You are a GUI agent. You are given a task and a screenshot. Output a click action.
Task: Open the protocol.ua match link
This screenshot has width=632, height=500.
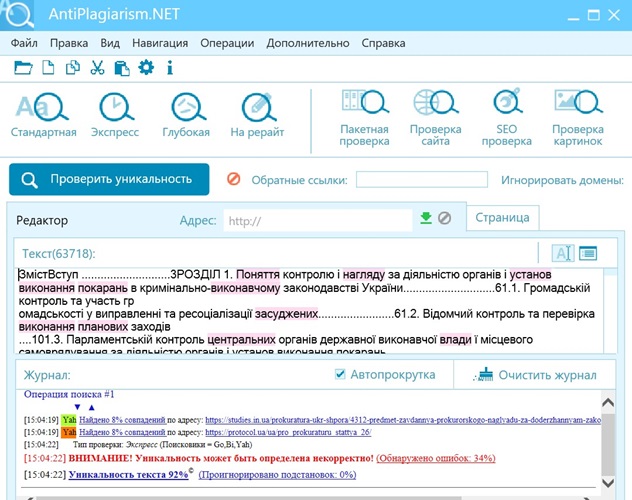tap(288, 432)
